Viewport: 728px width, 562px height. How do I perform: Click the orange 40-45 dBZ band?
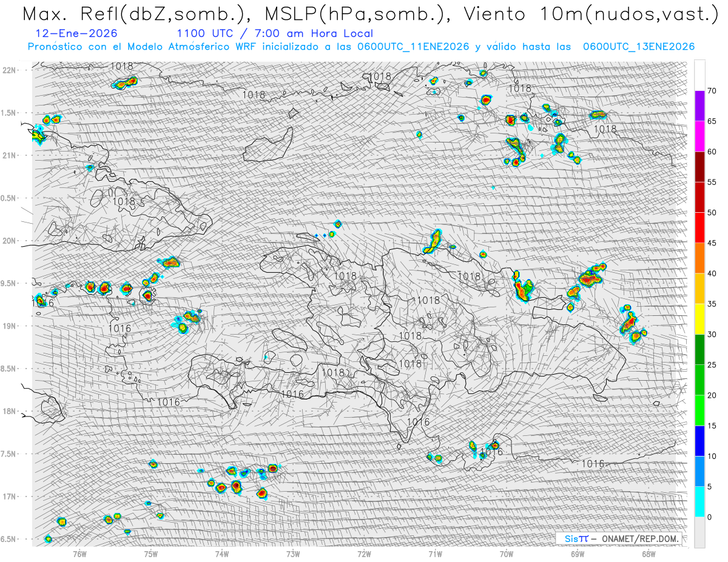tap(699, 258)
